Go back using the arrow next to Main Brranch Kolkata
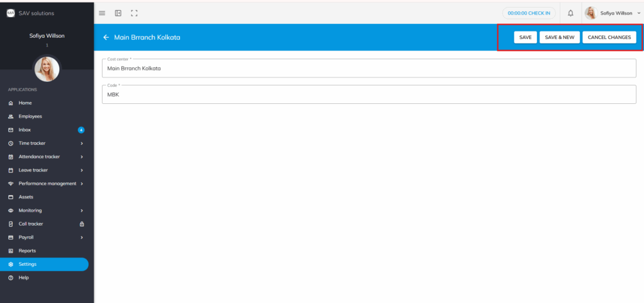Image resolution: width=644 pixels, height=303 pixels. point(106,38)
